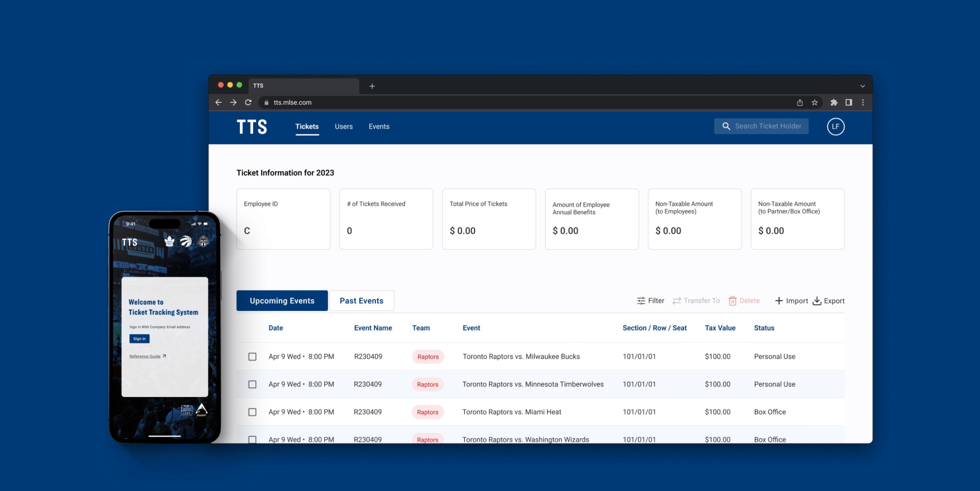This screenshot has height=491, width=980.
Task: Click the Import plus icon
Action: (x=779, y=301)
